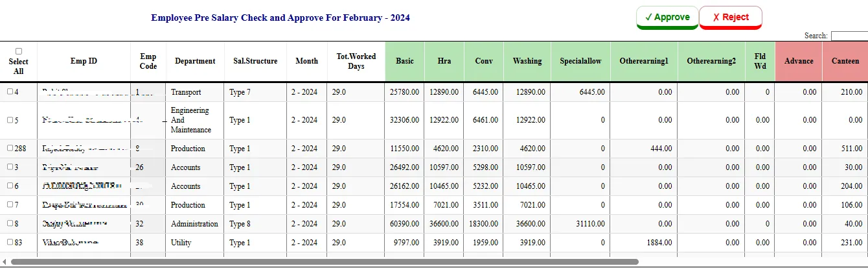Check the row checkbox for employee 8
The image size is (868, 268).
click(x=10, y=224)
